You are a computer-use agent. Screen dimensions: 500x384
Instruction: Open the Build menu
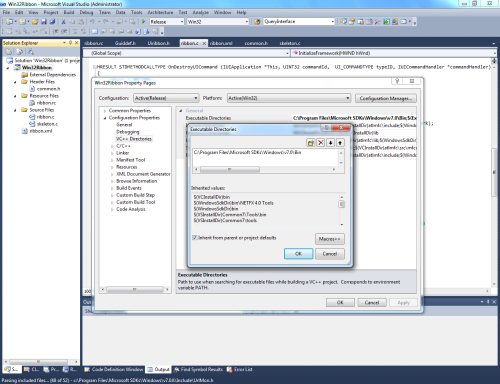pyautogui.click(x=69, y=12)
